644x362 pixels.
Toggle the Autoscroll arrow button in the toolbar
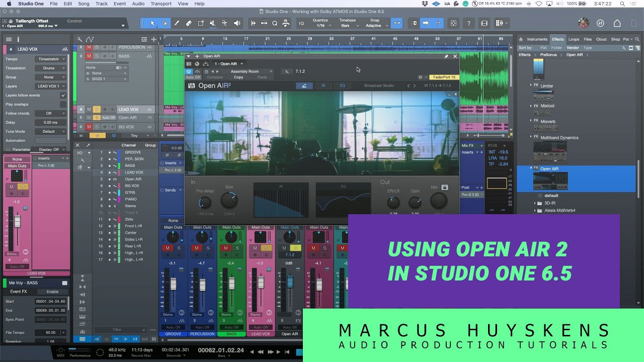point(425,23)
